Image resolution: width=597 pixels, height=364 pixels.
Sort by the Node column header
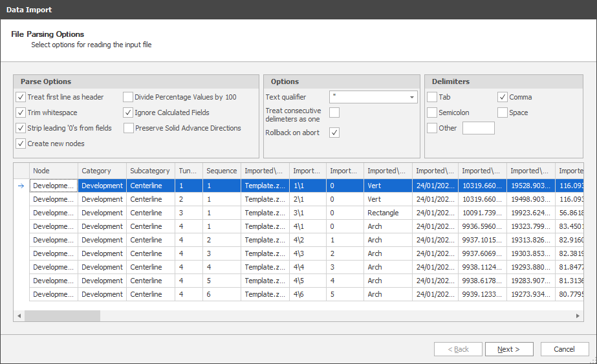pyautogui.click(x=54, y=171)
